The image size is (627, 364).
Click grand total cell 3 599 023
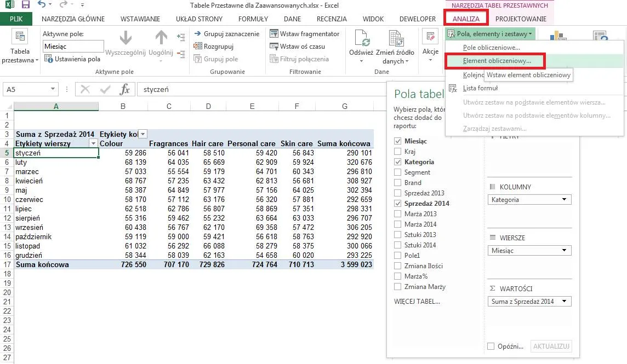click(345, 264)
